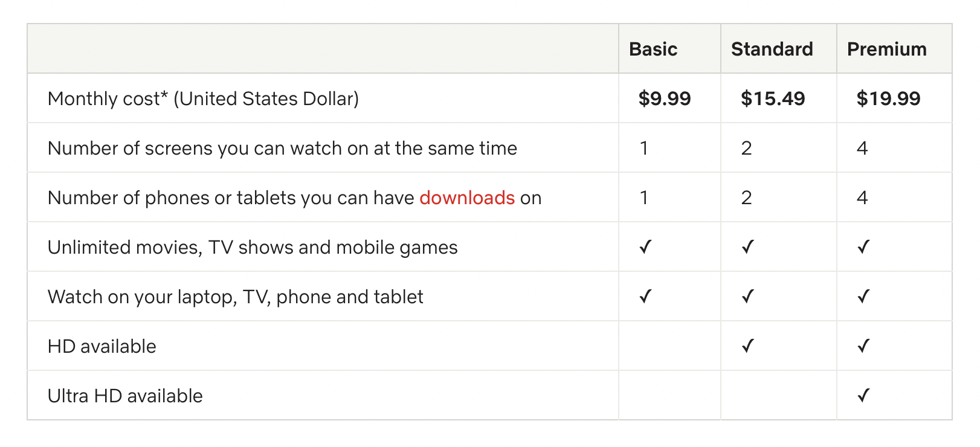The width and height of the screenshot is (980, 447).
Task: Click the Premium checkmark for Ultra HD available
Action: tap(863, 396)
